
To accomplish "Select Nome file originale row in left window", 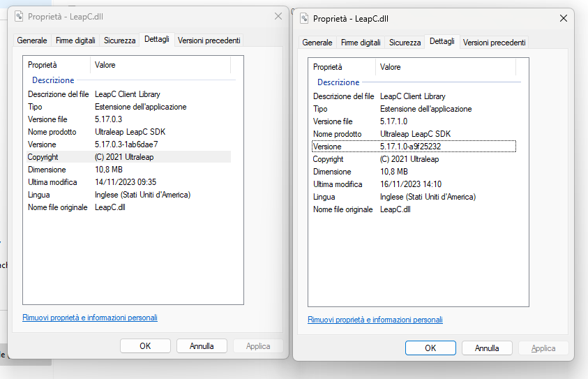I will pyautogui.click(x=128, y=207).
